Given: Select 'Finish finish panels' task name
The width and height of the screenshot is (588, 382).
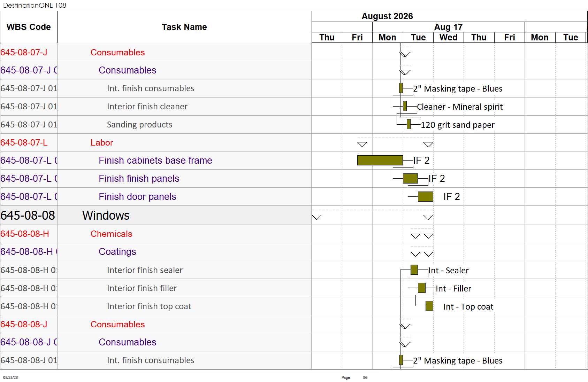Looking at the screenshot, I should click(139, 179).
